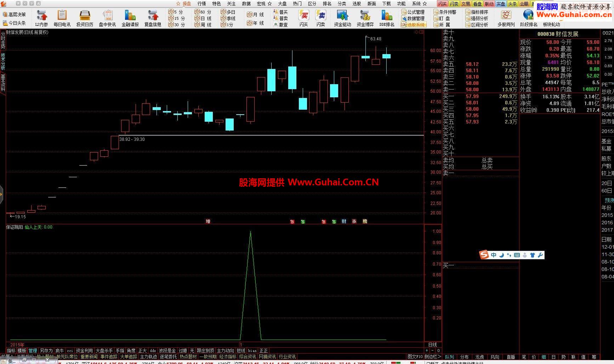The height and width of the screenshot is (364, 614).
Task: Switch to 分时走势 side tab
Action: pos(3,40)
